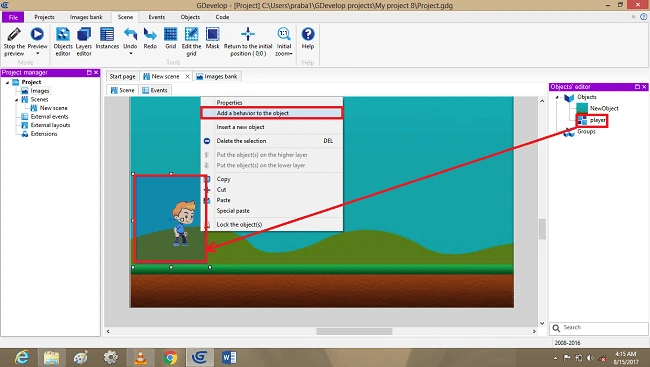Open Google Chrome from taskbar
Screen dimensions: 650x367
pyautogui.click(x=170, y=357)
